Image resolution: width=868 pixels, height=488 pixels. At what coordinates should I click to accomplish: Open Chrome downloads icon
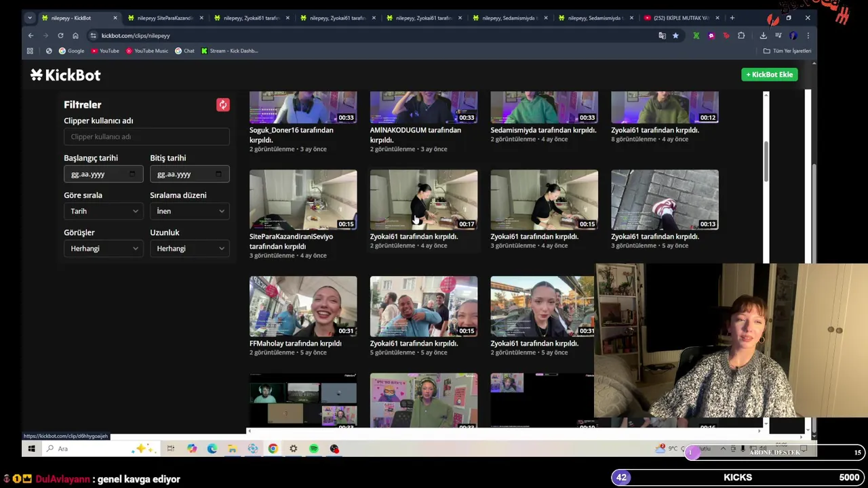coord(763,35)
